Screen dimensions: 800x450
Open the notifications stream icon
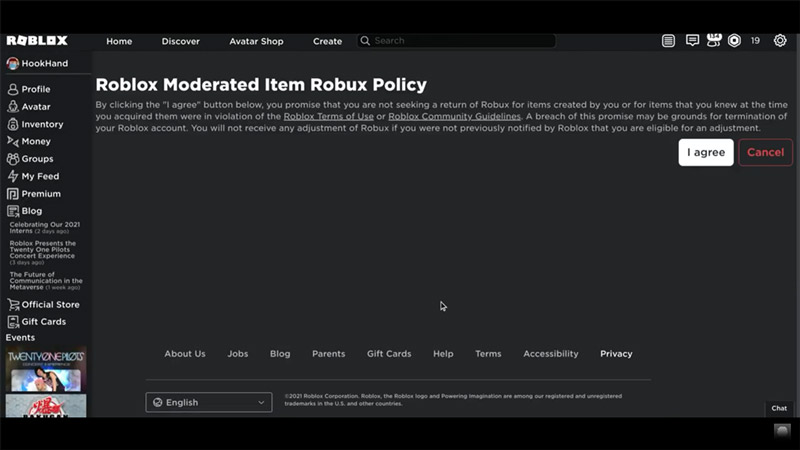pos(669,41)
